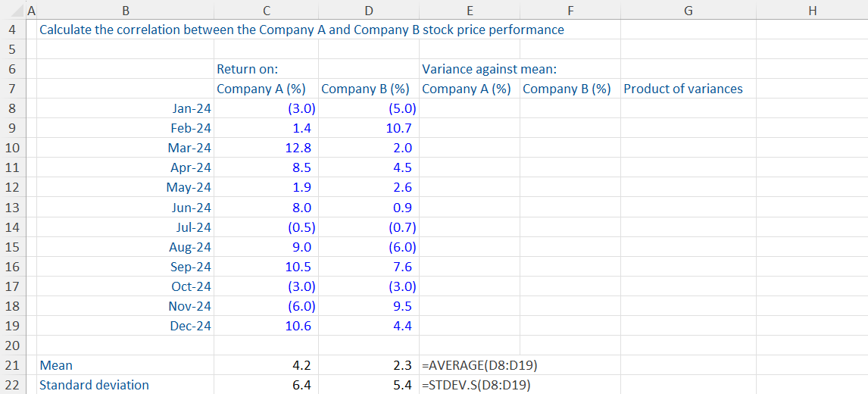
Task: Select Company B standard deviation 5.4
Action: point(369,385)
